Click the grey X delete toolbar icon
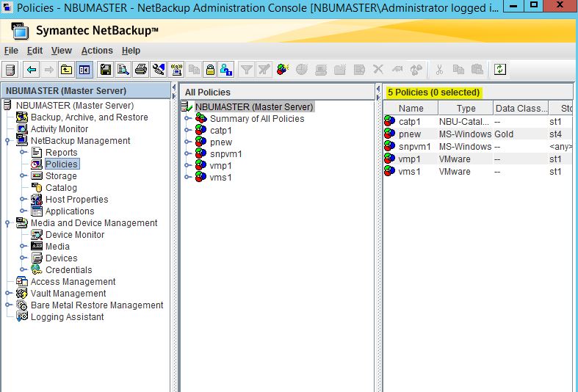Viewport: 578px width, 392px height. [378, 70]
